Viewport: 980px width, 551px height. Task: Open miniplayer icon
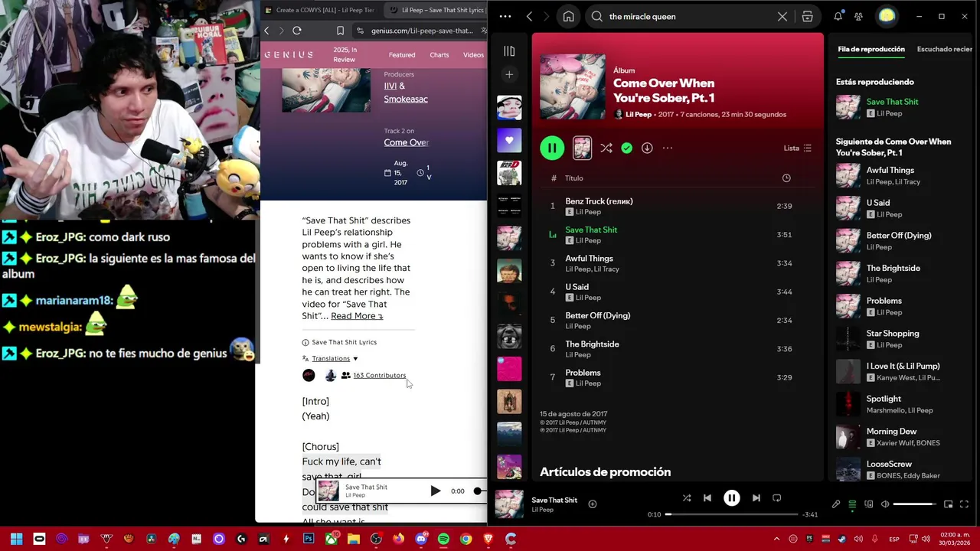(x=948, y=504)
